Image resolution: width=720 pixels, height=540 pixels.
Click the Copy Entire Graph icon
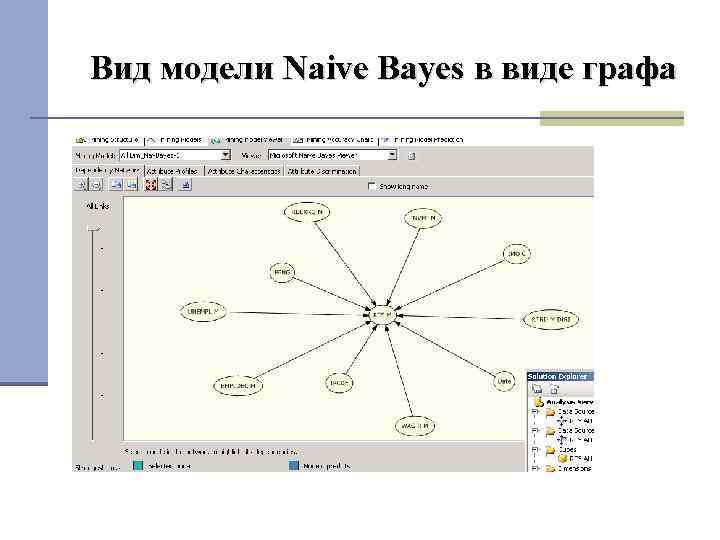tap(131, 185)
